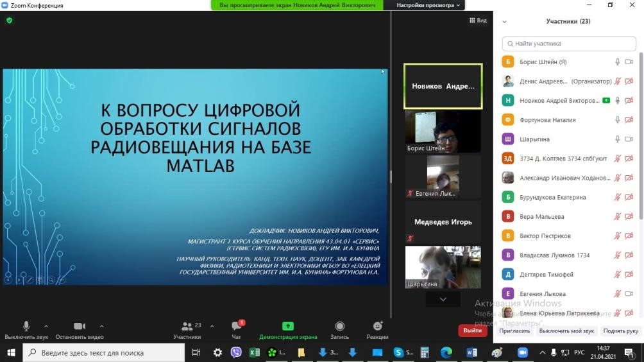Open Реакции emoji menu

pos(377,331)
